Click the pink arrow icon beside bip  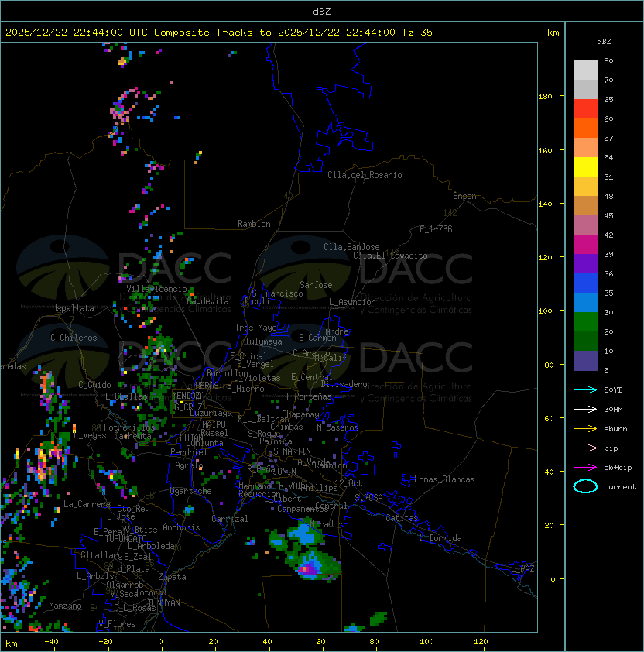tap(585, 448)
